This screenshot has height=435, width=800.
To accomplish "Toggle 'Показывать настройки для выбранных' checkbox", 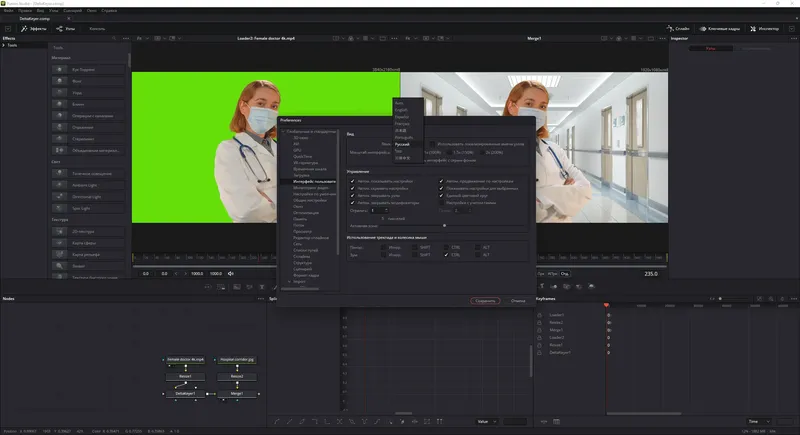I will (x=441, y=188).
